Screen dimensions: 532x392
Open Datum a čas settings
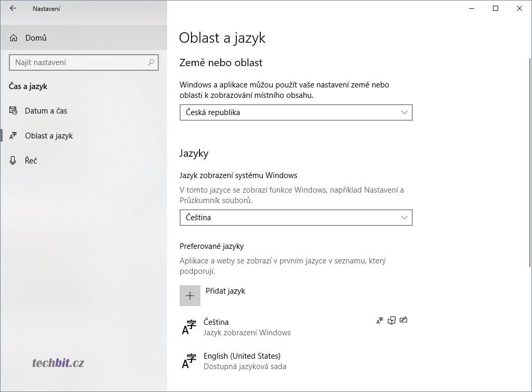pos(46,111)
